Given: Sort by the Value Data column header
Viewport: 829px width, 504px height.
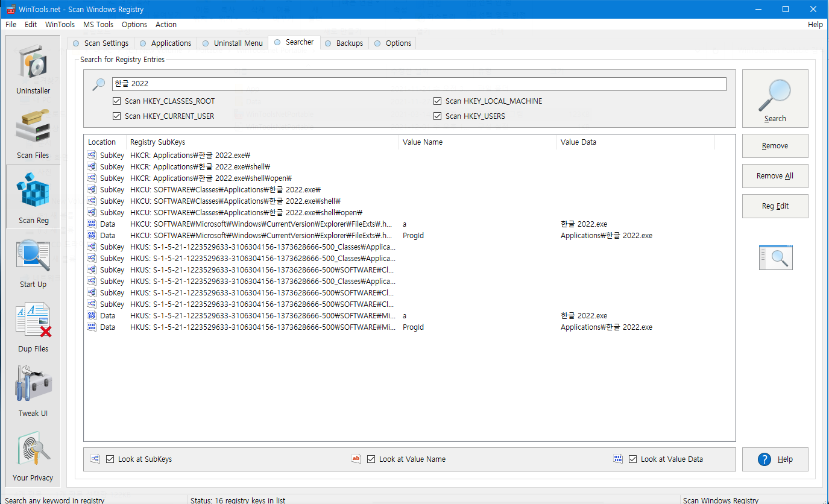Looking at the screenshot, I should click(635, 142).
